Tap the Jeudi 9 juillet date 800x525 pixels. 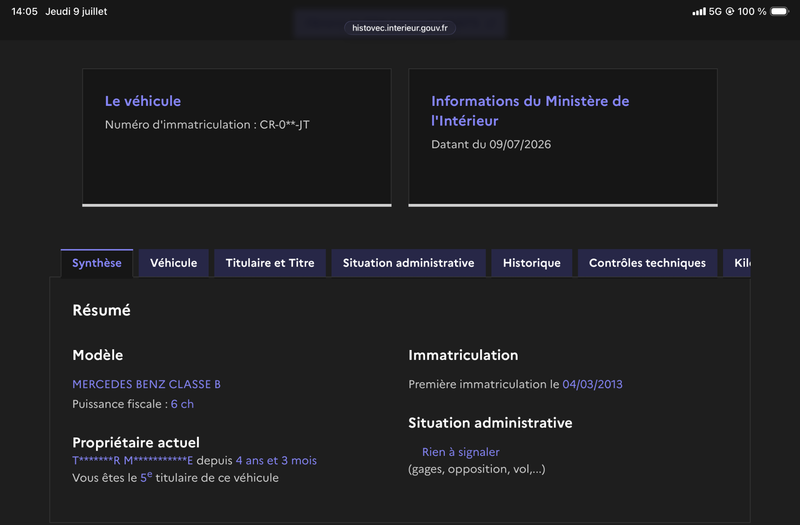point(76,11)
